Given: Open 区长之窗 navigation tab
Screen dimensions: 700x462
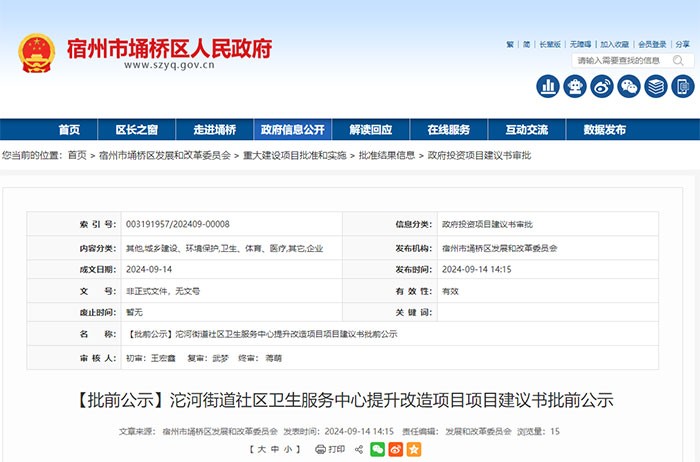Looking at the screenshot, I should pyautogui.click(x=137, y=129).
